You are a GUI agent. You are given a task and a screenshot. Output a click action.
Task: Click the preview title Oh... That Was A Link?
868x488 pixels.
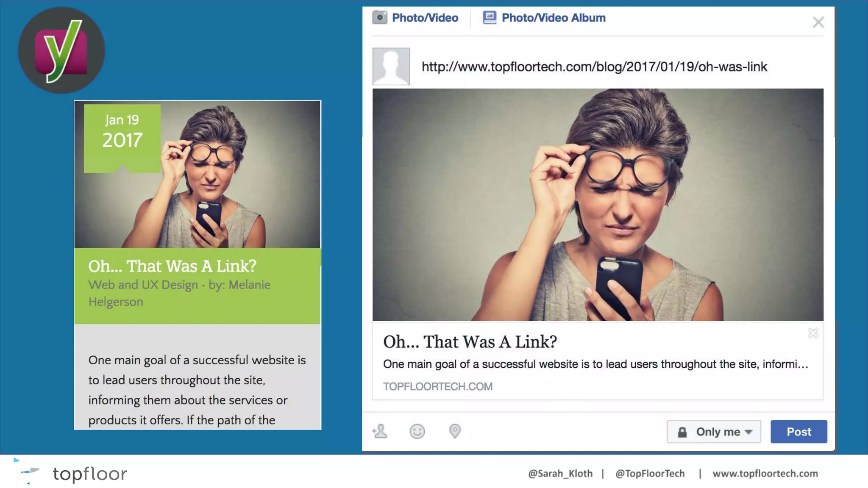(x=470, y=341)
